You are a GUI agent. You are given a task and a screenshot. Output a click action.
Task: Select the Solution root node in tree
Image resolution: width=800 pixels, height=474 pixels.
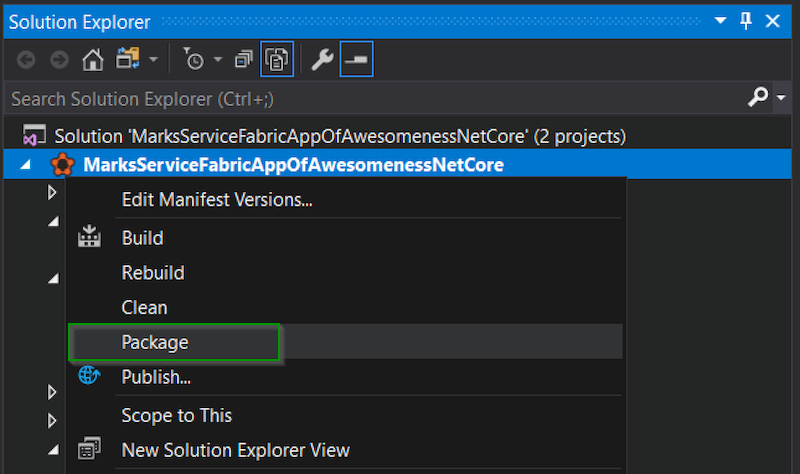point(340,135)
